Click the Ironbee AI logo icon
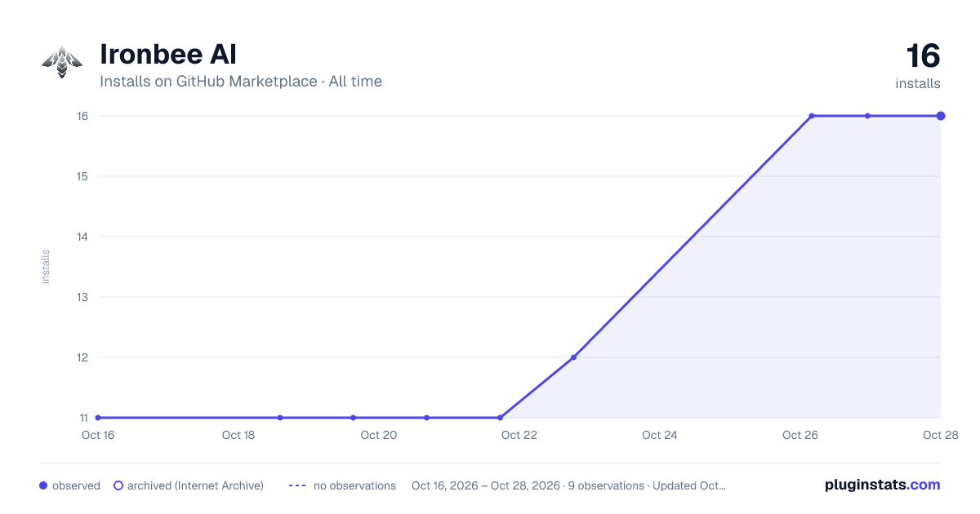 (x=62, y=62)
